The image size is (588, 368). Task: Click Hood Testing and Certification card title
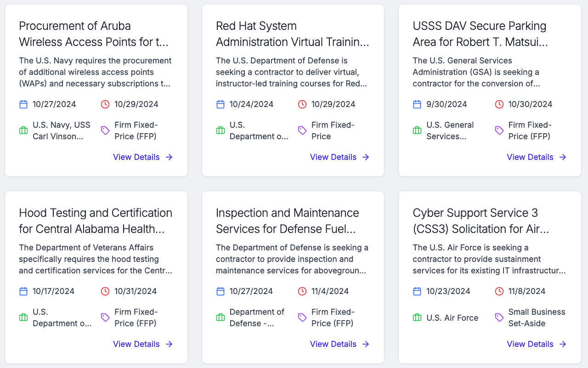click(96, 221)
